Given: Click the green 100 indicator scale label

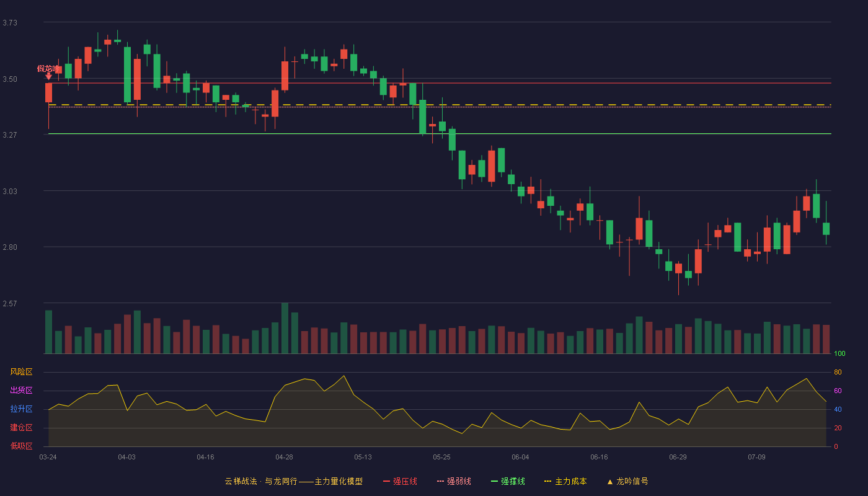Looking at the screenshot, I should click(x=839, y=354).
